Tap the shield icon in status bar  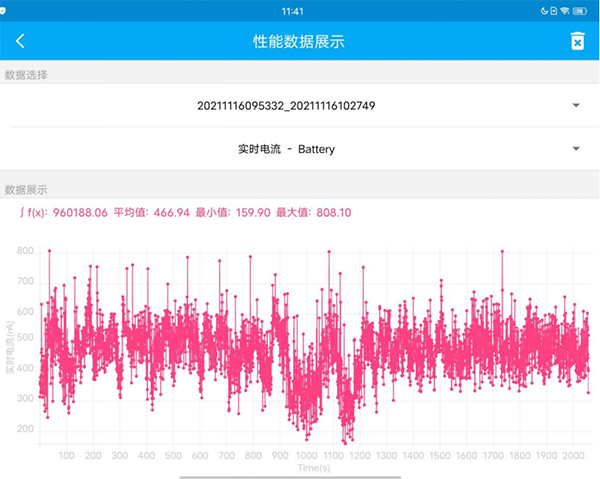(x=5, y=10)
